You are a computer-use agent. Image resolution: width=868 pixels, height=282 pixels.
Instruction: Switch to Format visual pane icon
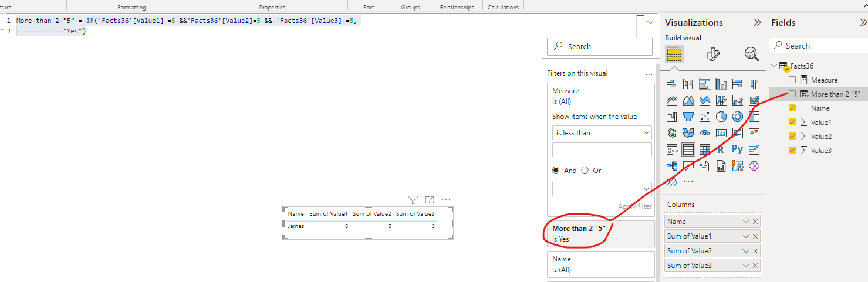pyautogui.click(x=713, y=55)
